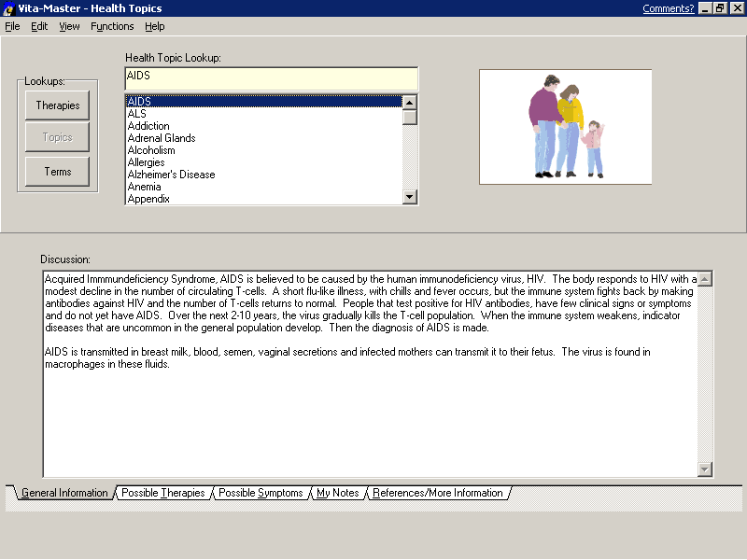The image size is (747, 560).
Task: Open the Help menu
Action: (x=155, y=26)
